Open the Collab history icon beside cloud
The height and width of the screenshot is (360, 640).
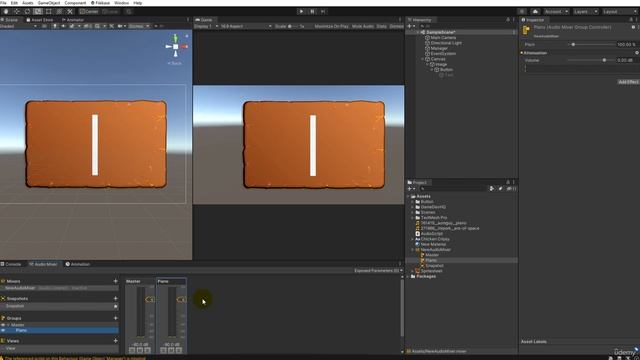point(522,11)
